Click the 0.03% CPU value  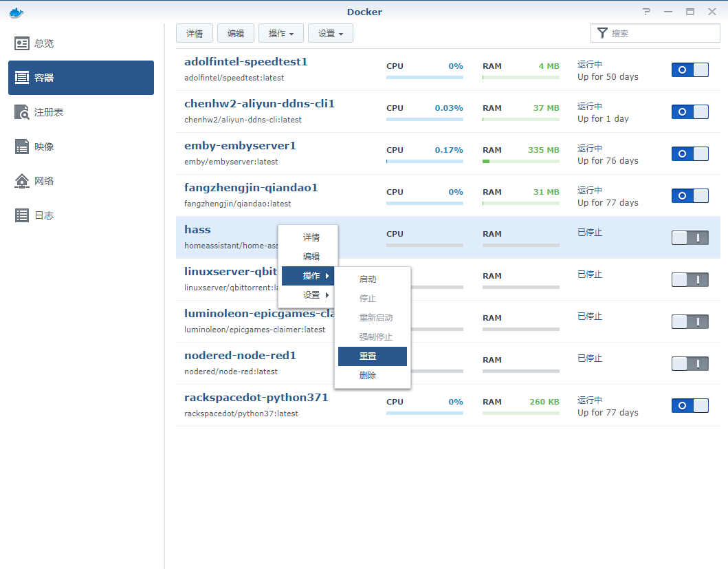click(449, 108)
